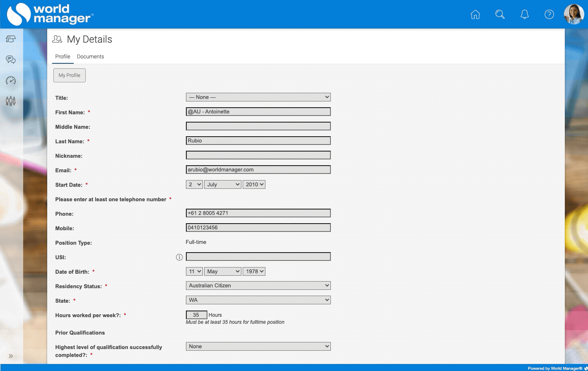
Task: Open the search magnifier icon
Action: point(500,14)
